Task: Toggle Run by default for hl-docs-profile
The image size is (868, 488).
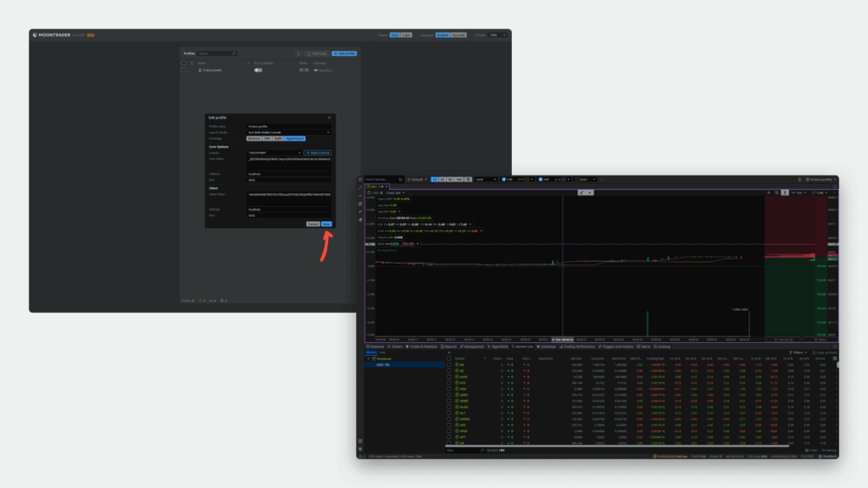Action: [259, 70]
